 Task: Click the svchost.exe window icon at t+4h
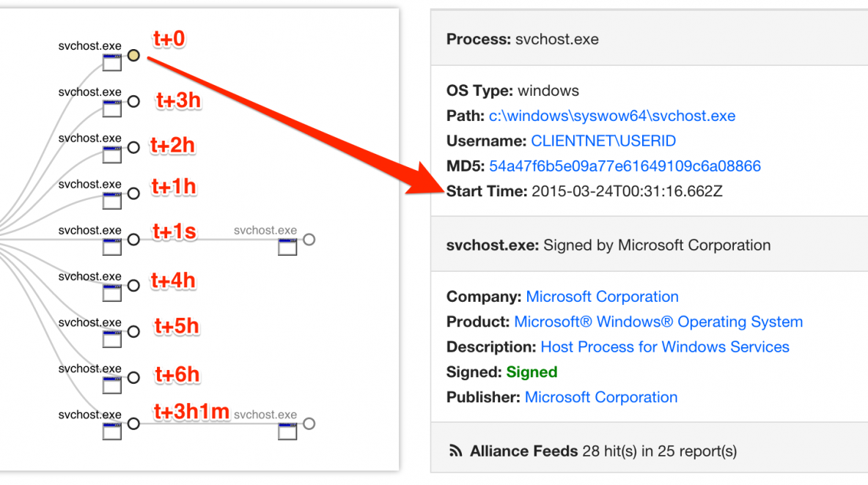pos(111,293)
